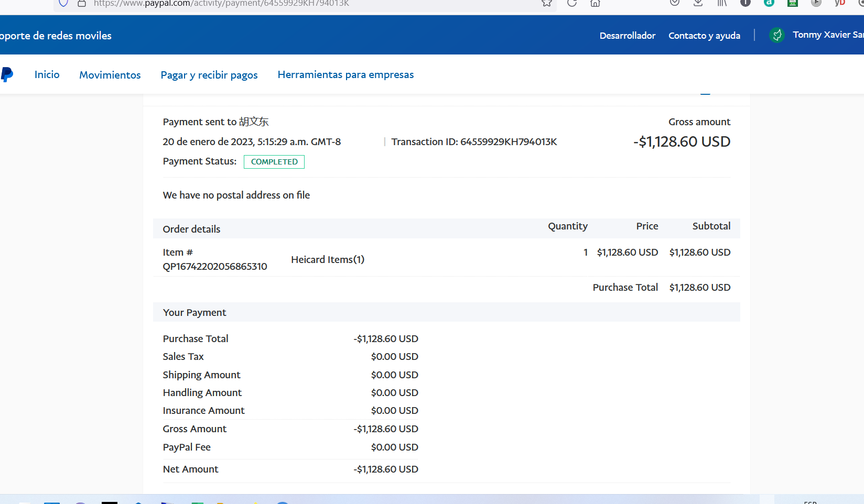This screenshot has height=504, width=864.
Task: Click the page title 'redes moviles' text
Action: 79,36
